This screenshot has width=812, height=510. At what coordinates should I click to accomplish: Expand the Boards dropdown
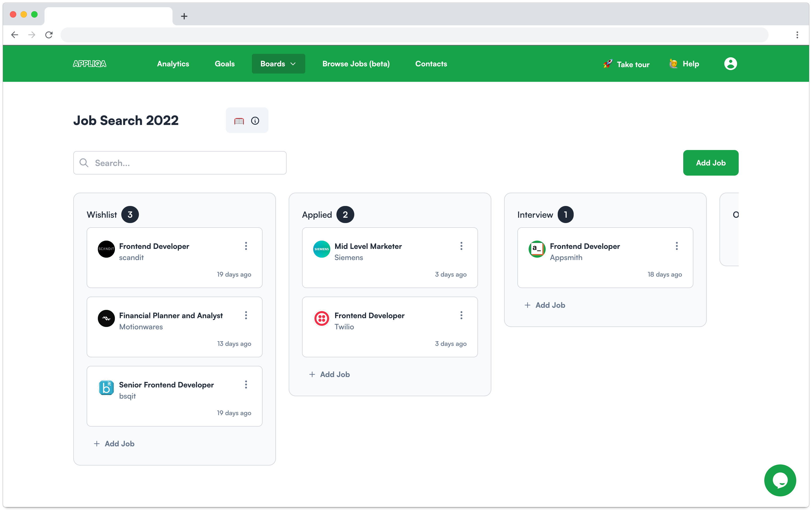[278, 64]
